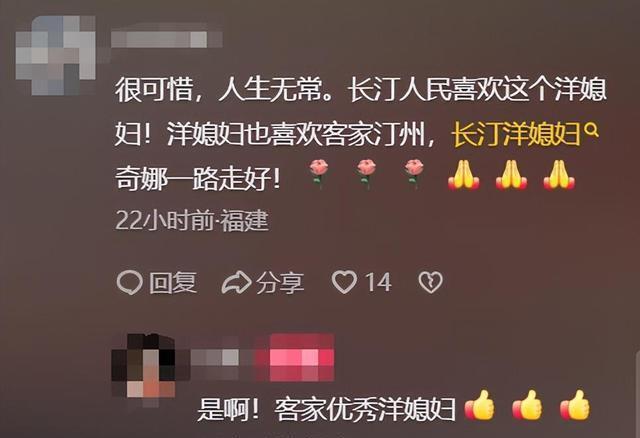Click the 22小时前·福建 timestamp
Screen dimensions: 640x438
tap(192, 221)
